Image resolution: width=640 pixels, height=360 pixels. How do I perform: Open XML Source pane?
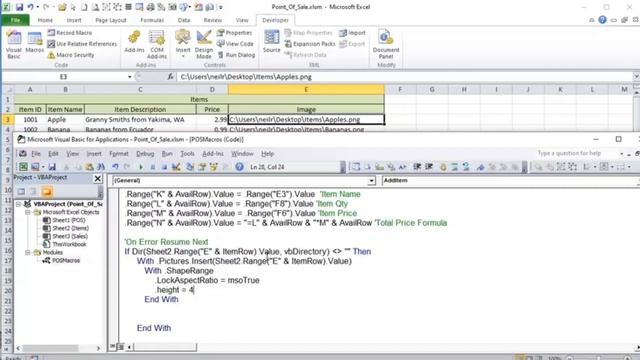[x=271, y=42]
